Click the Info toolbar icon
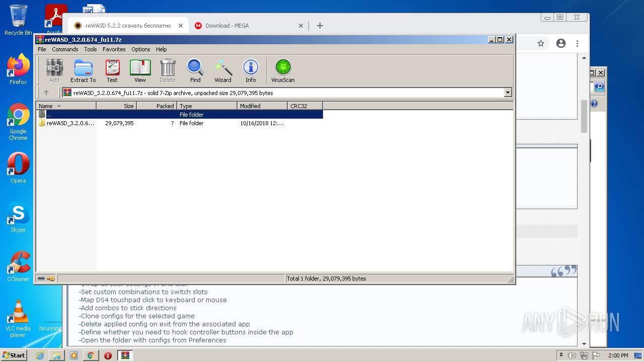Screen dimensions: 644x362 point(251,70)
